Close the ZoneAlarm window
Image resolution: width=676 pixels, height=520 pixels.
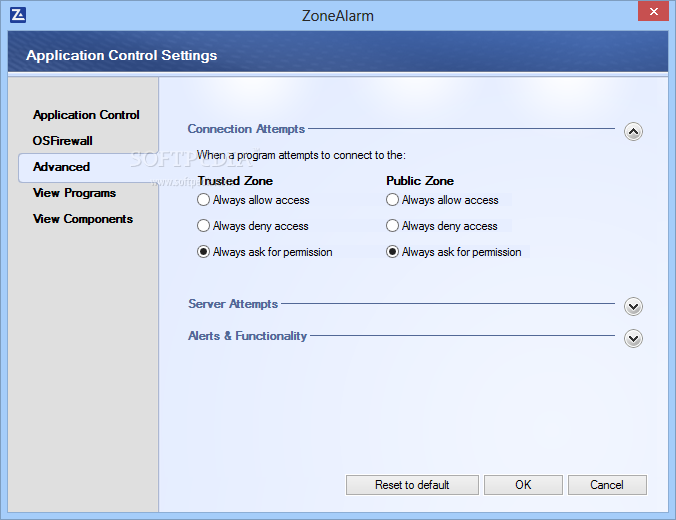tap(653, 11)
